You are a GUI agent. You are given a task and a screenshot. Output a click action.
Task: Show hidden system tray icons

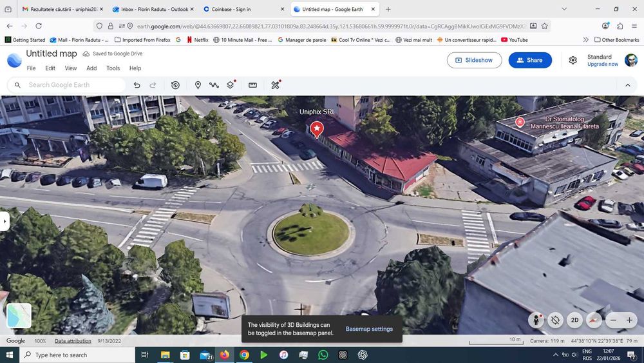[x=555, y=355]
